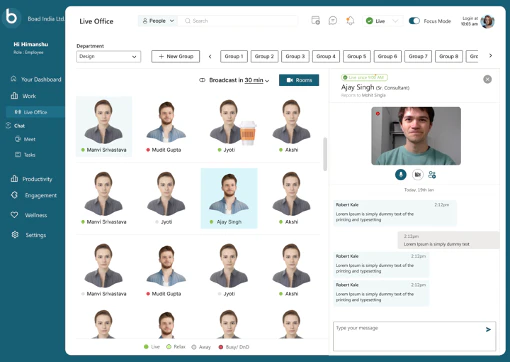The height and width of the screenshot is (362, 510).
Task: Click the search magnifier icon
Action: coord(188,21)
